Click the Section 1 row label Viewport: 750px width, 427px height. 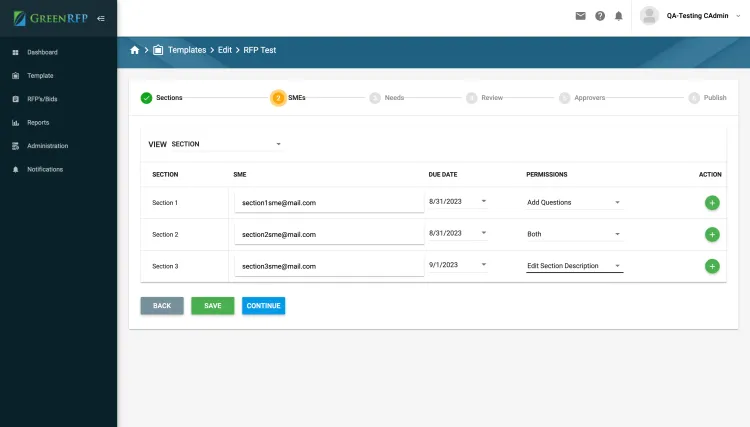(x=165, y=203)
